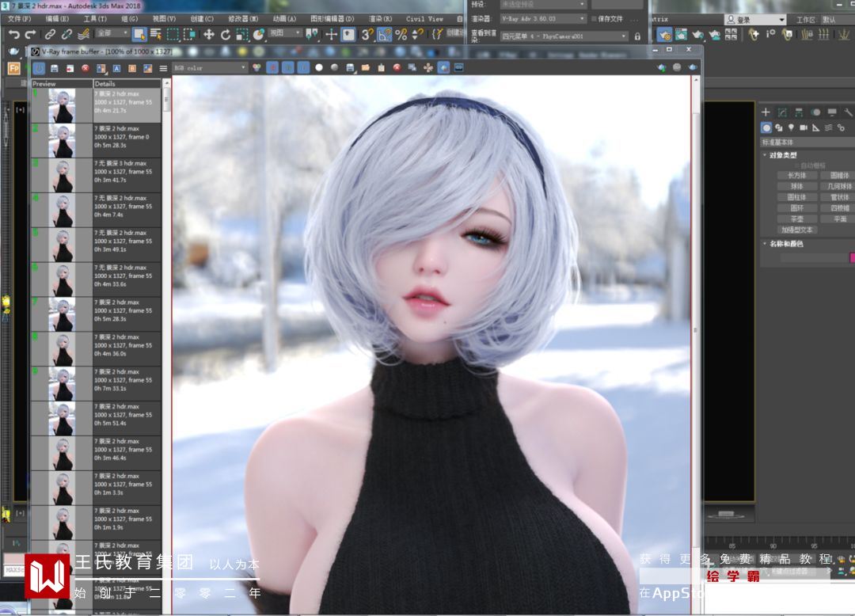Click the 球体 sphere primitive button

[796, 186]
